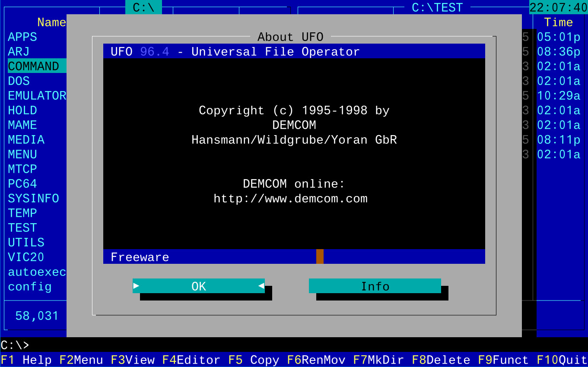This screenshot has height=367, width=588.
Task: Select the autoexec file entry
Action: (37, 272)
